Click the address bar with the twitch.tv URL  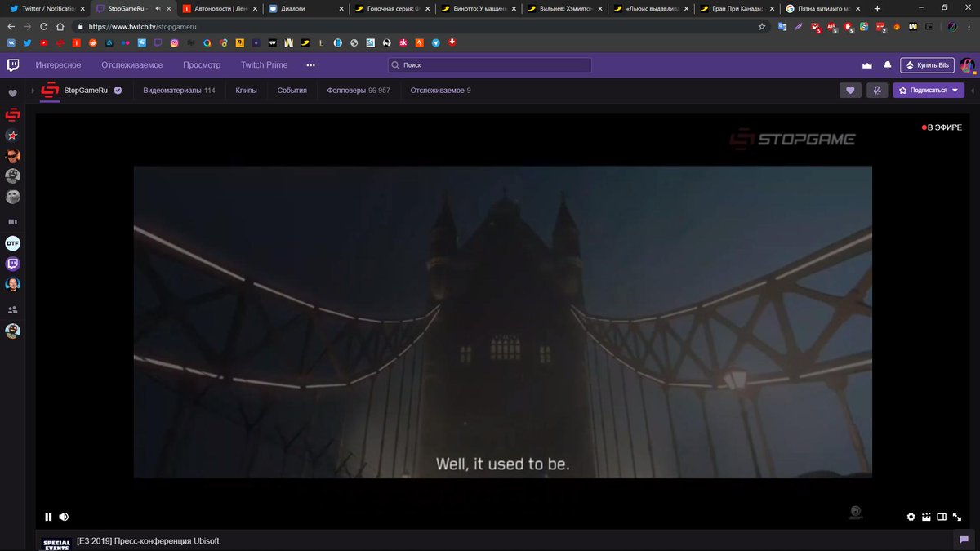click(421, 26)
